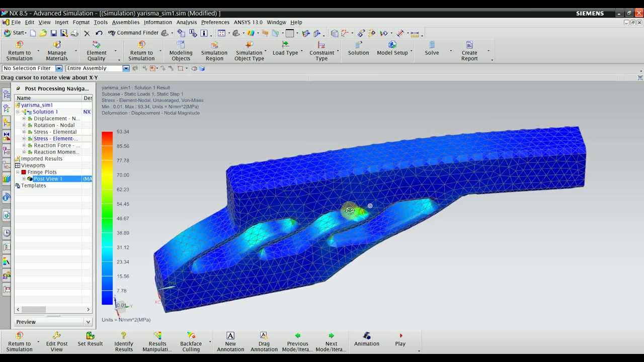
Task: Click Create Report
Action: 469,51
